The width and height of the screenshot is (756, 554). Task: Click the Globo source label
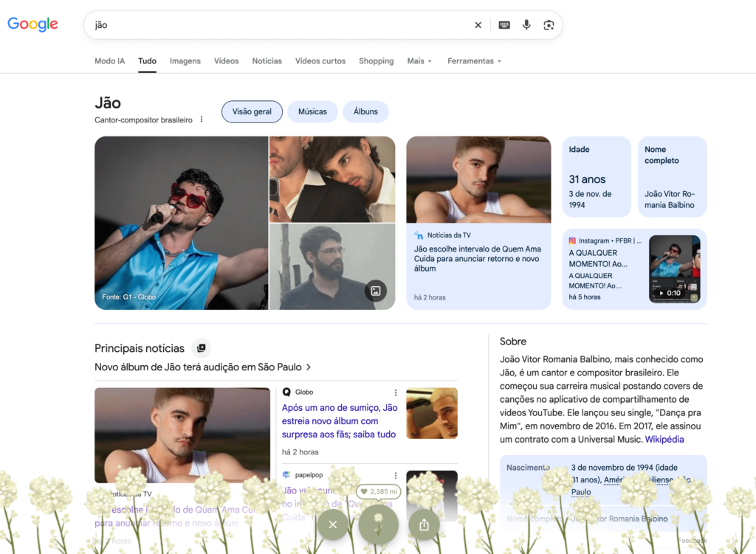pyautogui.click(x=303, y=392)
